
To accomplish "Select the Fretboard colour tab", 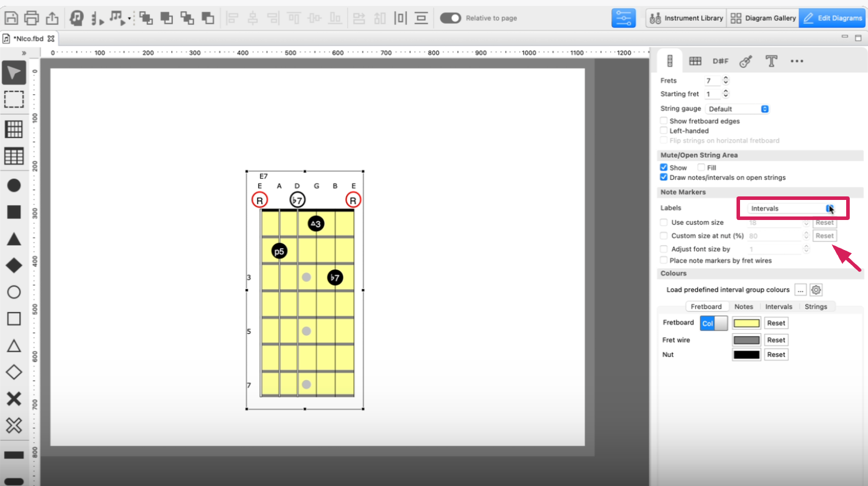I will 706,307.
